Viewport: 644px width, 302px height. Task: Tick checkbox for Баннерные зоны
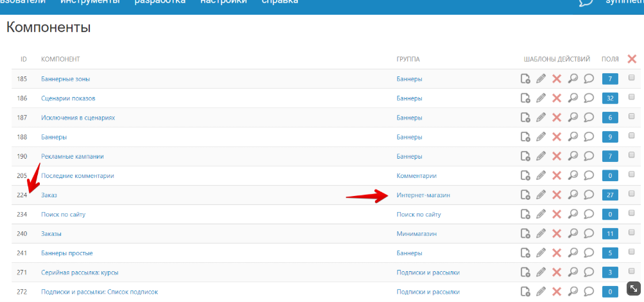pyautogui.click(x=632, y=77)
